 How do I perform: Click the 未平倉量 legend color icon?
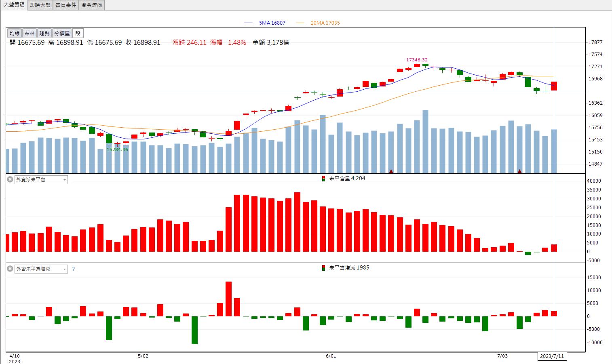point(323,178)
